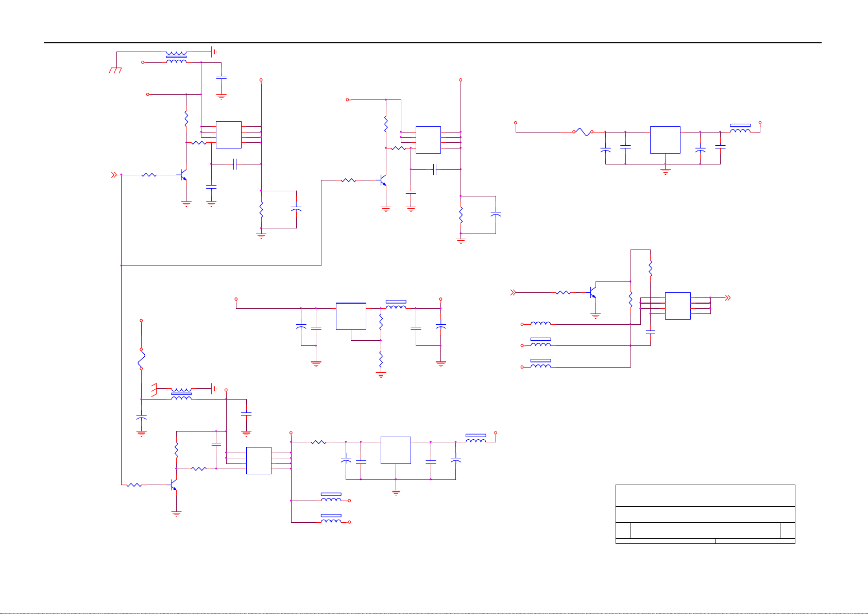Select the output port arrow leaving the IC
The width and height of the screenshot is (868, 614).
728,297
